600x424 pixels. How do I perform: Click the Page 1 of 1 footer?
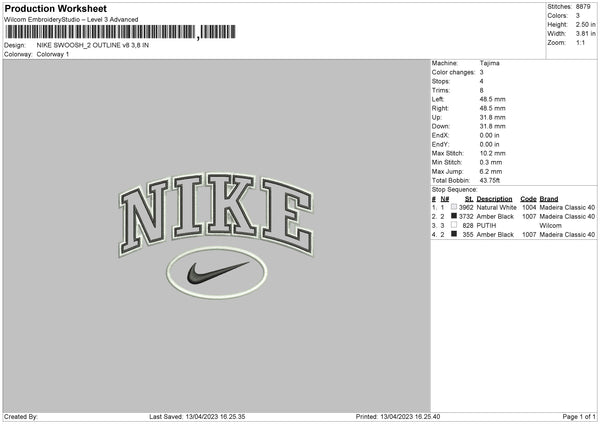[x=579, y=416]
